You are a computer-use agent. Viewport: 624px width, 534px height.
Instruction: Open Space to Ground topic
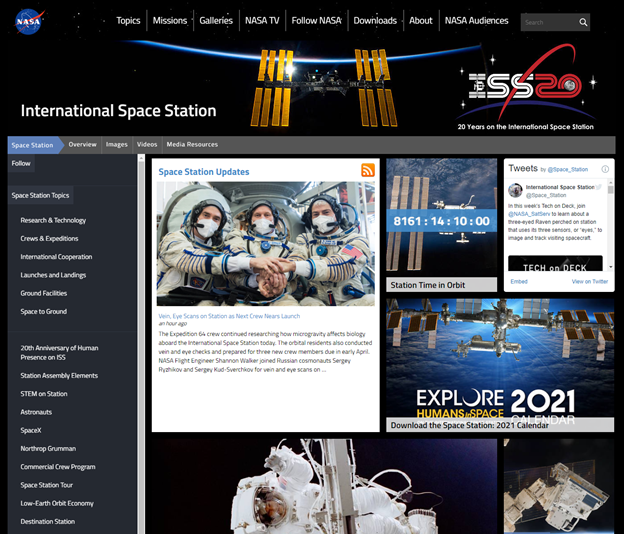44,312
